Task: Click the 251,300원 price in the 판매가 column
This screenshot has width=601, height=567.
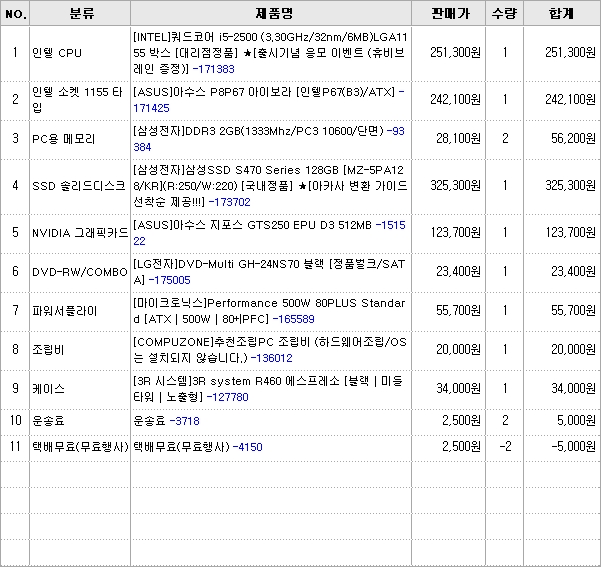Action: click(x=455, y=53)
